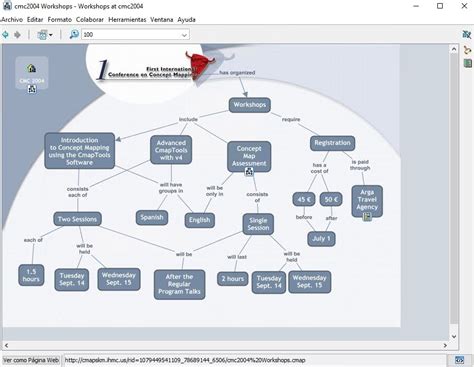Click the CMC 2004 home icon
The image size is (474, 367).
pos(32,68)
